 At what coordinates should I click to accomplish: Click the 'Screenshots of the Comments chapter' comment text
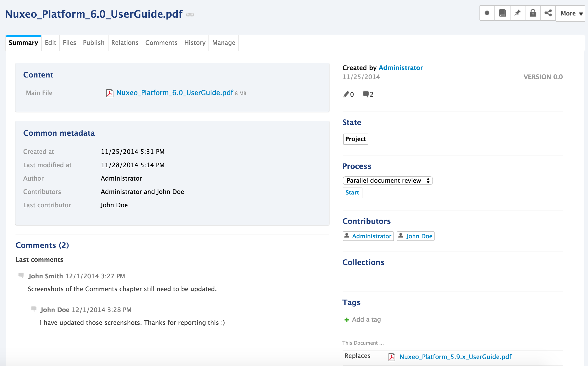(122, 289)
